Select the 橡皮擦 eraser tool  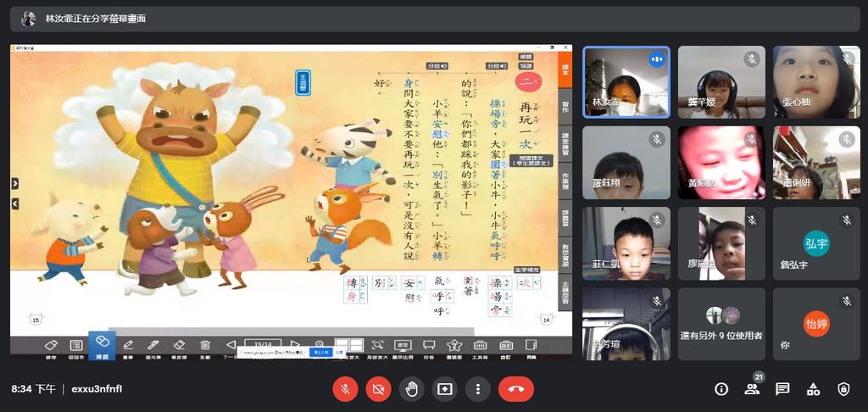[179, 347]
